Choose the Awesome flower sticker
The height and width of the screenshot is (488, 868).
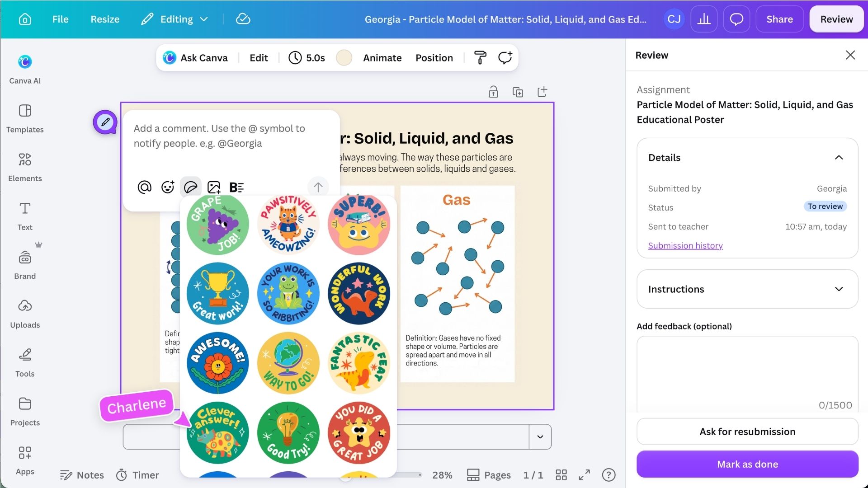(x=218, y=363)
